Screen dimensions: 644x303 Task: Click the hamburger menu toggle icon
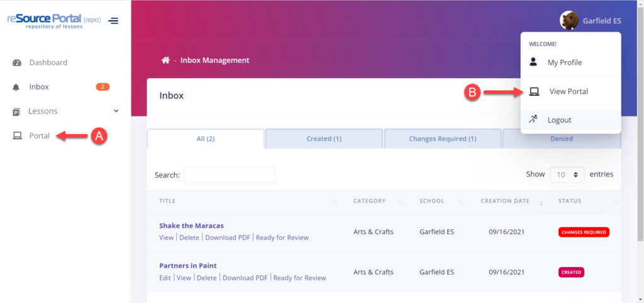[x=113, y=21]
